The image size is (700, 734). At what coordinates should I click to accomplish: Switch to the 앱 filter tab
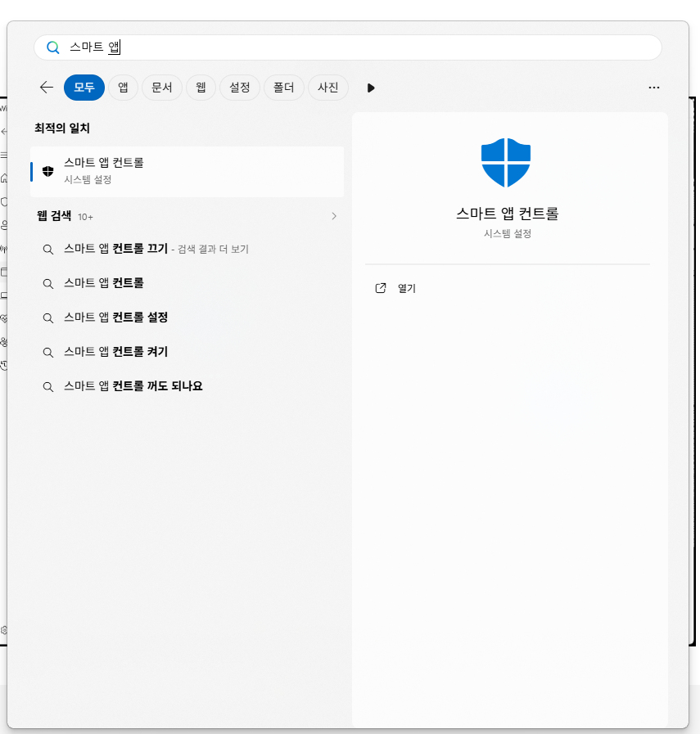coord(123,88)
